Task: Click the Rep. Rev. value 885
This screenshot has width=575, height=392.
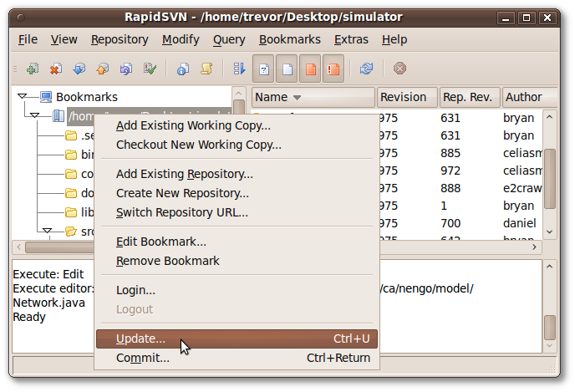Action: (x=450, y=153)
